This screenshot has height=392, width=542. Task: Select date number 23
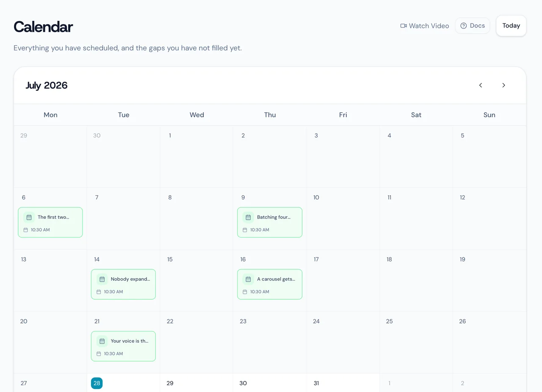243,321
